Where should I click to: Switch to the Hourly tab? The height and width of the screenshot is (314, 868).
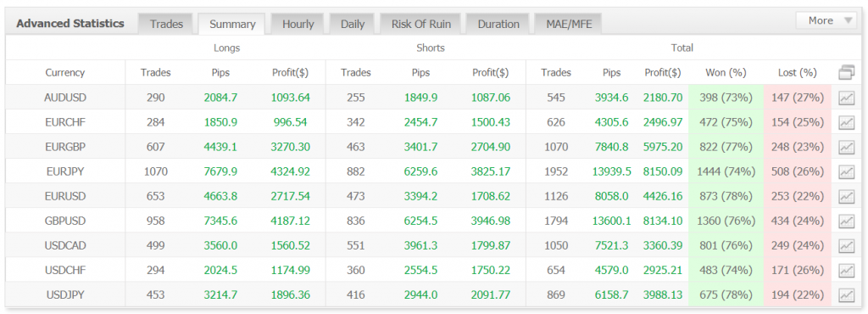point(298,24)
